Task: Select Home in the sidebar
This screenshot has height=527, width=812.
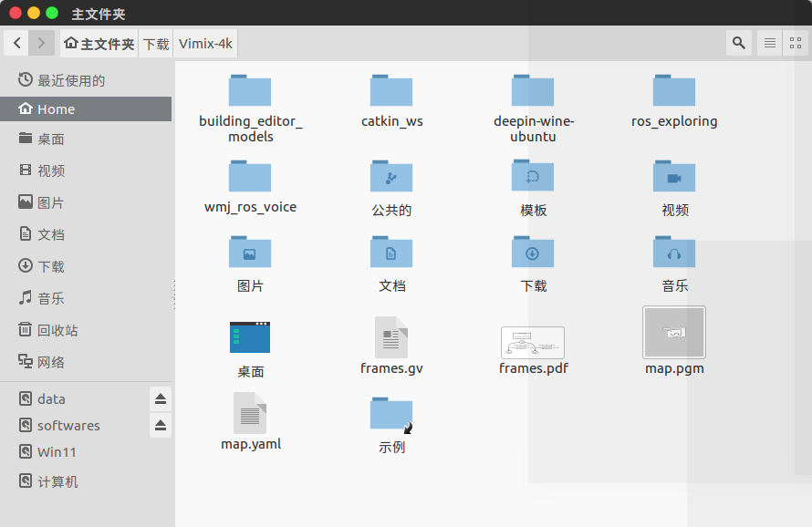Action: tap(86, 108)
